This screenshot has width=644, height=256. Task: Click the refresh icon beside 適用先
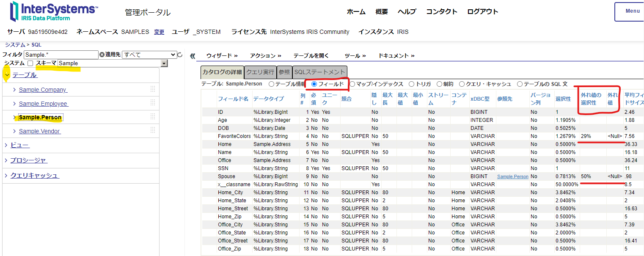click(180, 55)
